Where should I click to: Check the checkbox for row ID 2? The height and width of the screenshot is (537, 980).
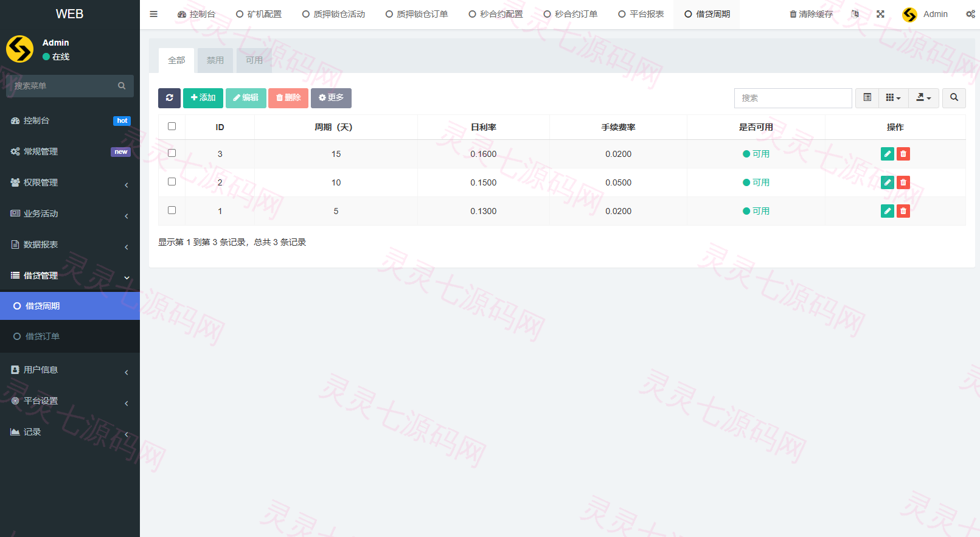point(172,182)
